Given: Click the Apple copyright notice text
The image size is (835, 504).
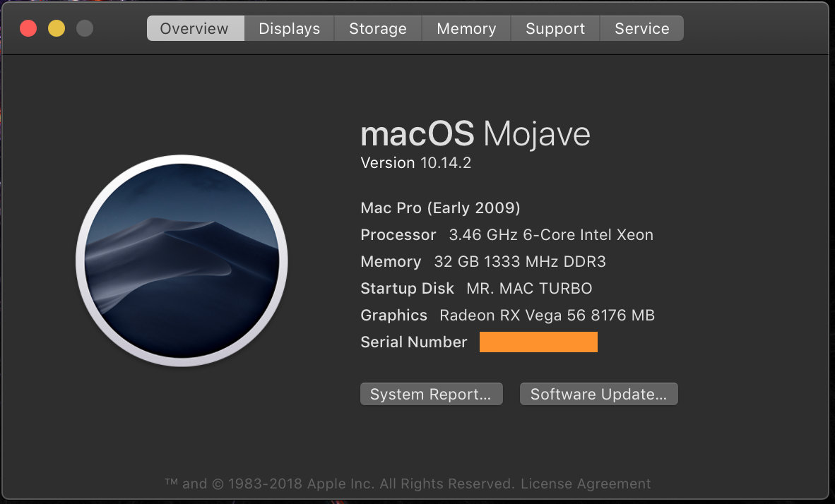Looking at the screenshot, I should point(339,484).
